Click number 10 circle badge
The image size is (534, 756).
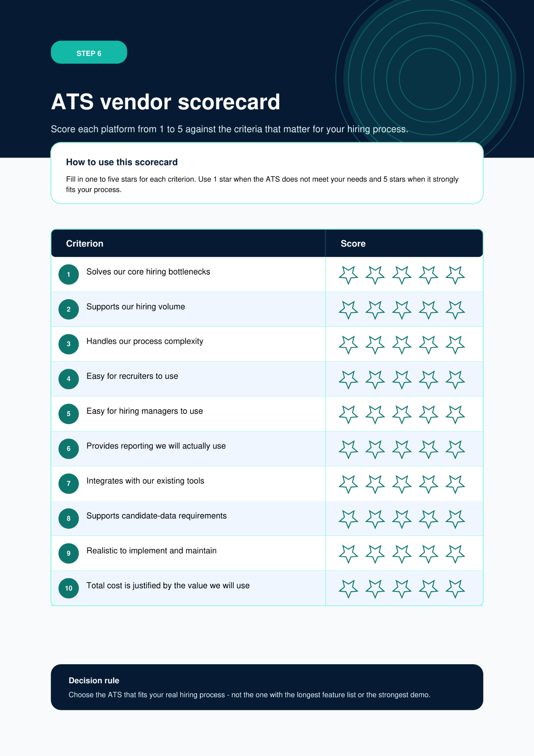[x=68, y=588]
